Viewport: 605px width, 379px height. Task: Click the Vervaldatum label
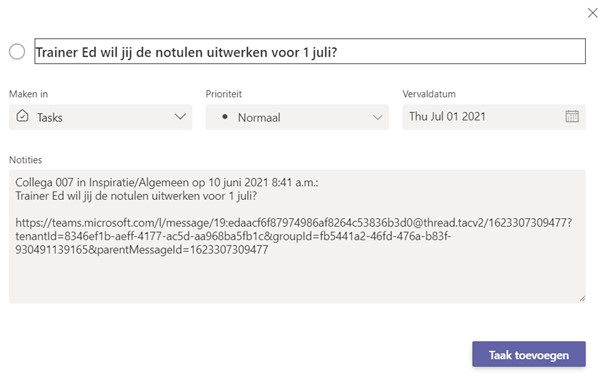429,94
